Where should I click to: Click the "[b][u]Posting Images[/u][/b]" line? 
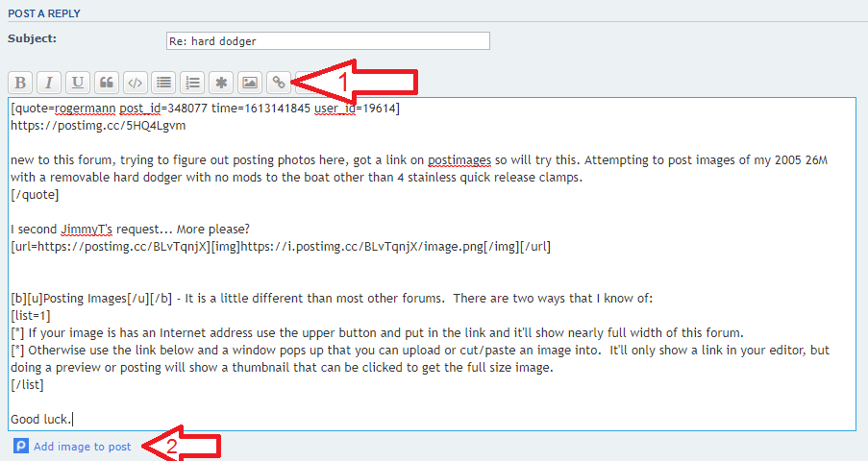(332, 299)
